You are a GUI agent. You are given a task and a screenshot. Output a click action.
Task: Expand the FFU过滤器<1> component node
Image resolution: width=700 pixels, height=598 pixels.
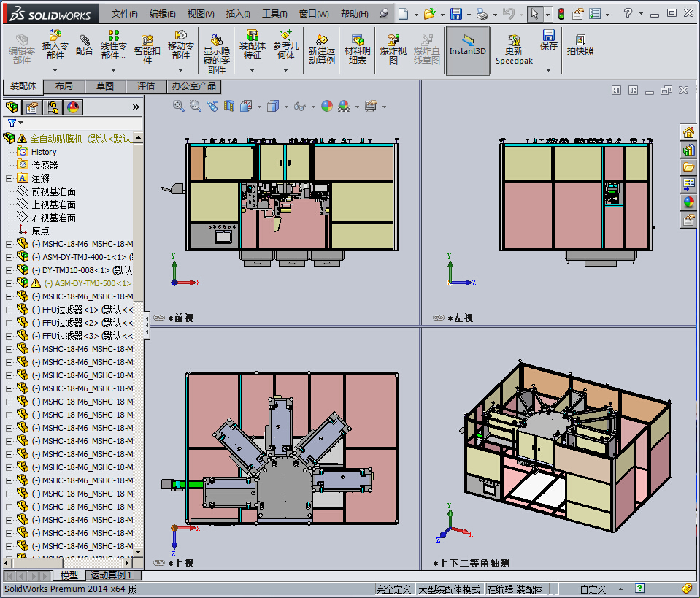[9, 310]
